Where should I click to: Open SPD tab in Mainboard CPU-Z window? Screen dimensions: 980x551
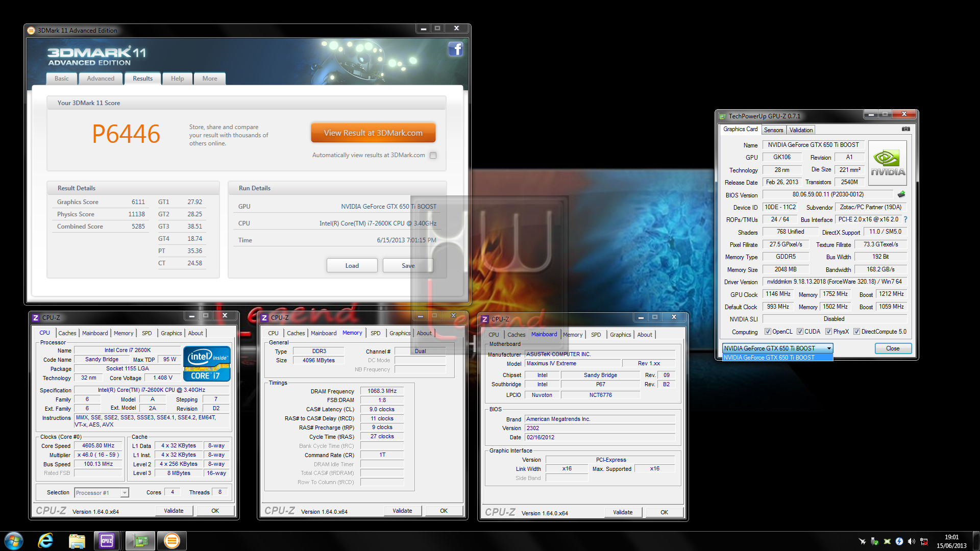[x=596, y=335]
